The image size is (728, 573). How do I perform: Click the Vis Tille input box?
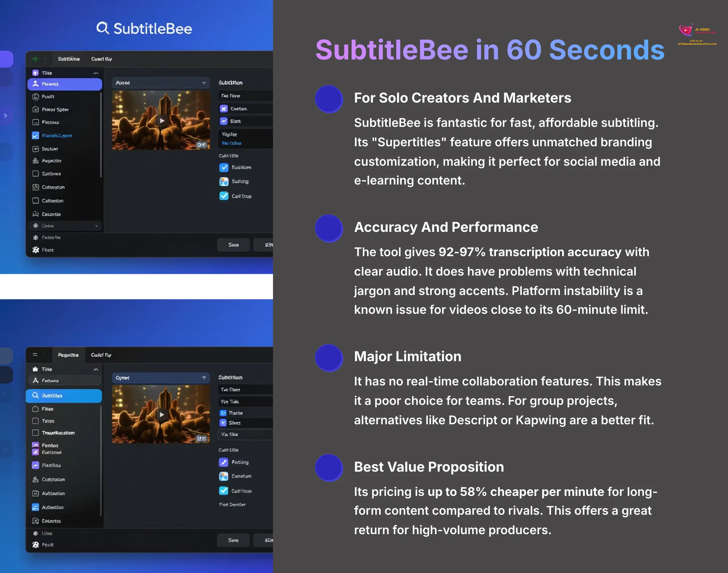245,434
